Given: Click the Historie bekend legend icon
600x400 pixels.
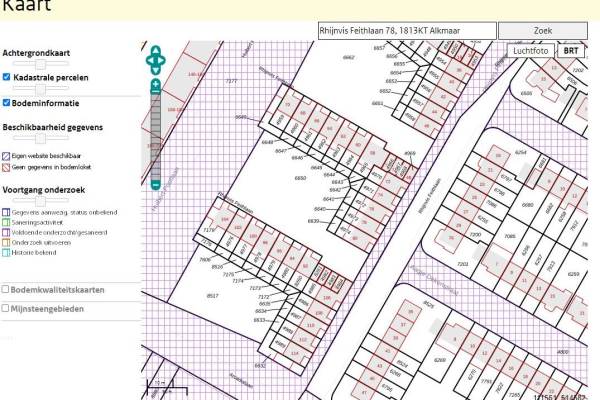Looking at the screenshot, I should tap(6, 252).
